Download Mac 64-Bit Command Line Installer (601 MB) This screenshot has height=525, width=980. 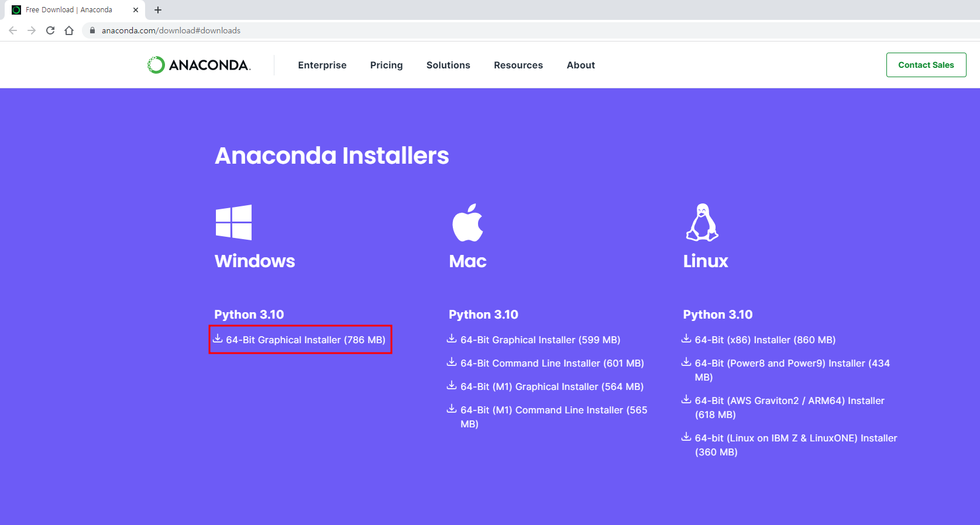(x=552, y=363)
